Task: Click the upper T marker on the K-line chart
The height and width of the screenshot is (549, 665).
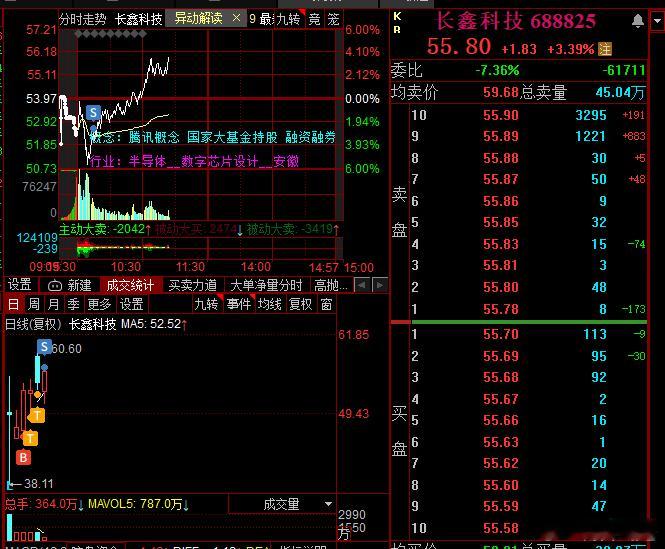Action: pos(37,415)
